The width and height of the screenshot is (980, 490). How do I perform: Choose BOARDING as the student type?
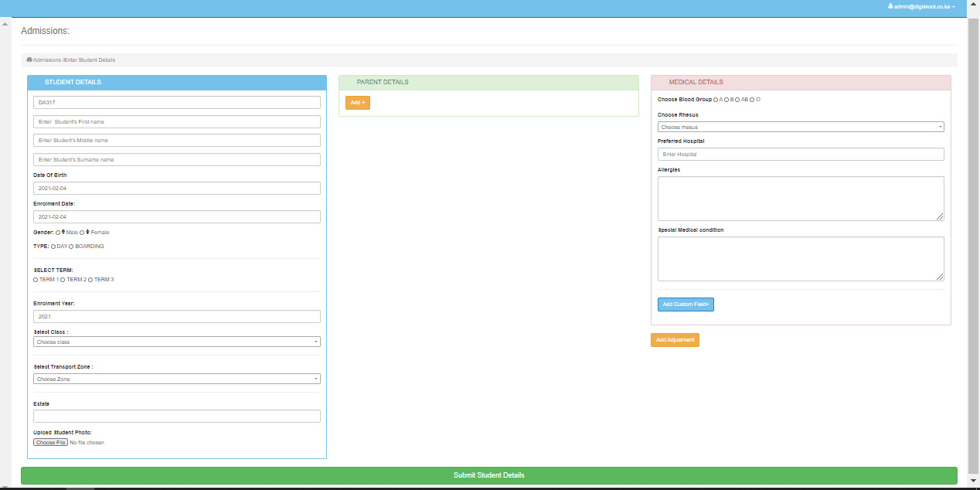[71, 247]
